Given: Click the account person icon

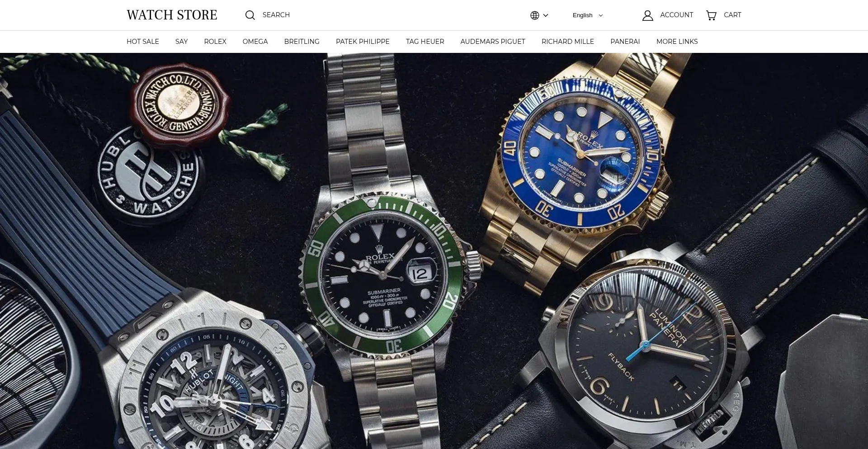Looking at the screenshot, I should (x=648, y=15).
